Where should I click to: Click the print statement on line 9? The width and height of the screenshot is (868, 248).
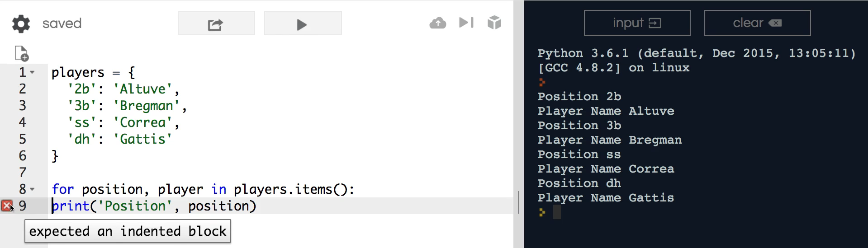tap(154, 206)
